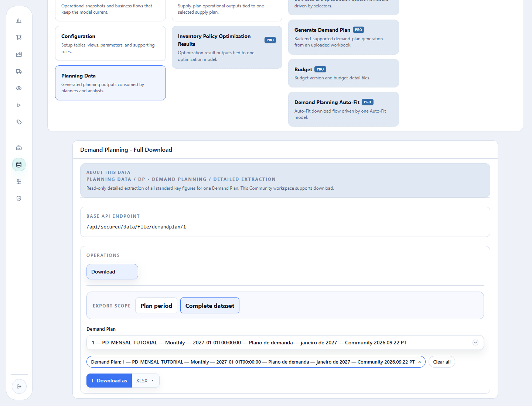
Task: Click the PLANNING DATA / DP breadcrumb text
Action: [181, 179]
